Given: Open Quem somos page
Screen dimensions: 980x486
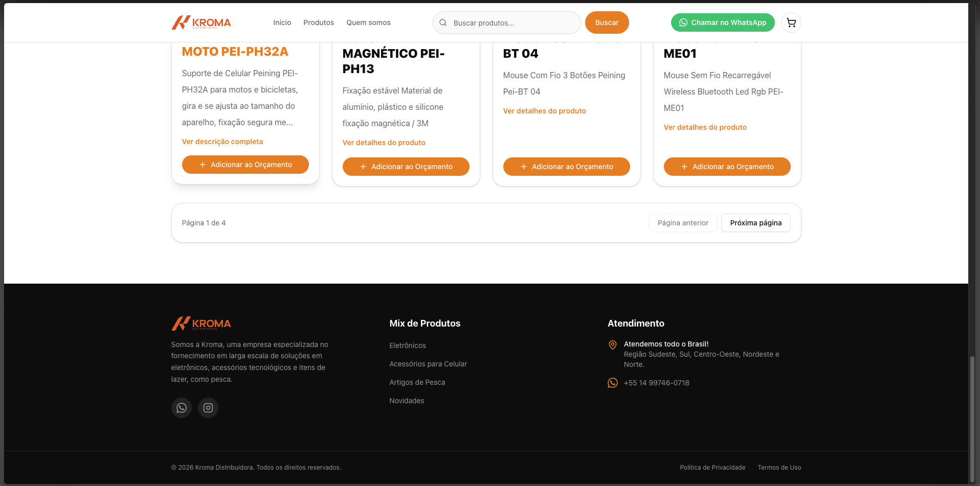Looking at the screenshot, I should 368,22.
